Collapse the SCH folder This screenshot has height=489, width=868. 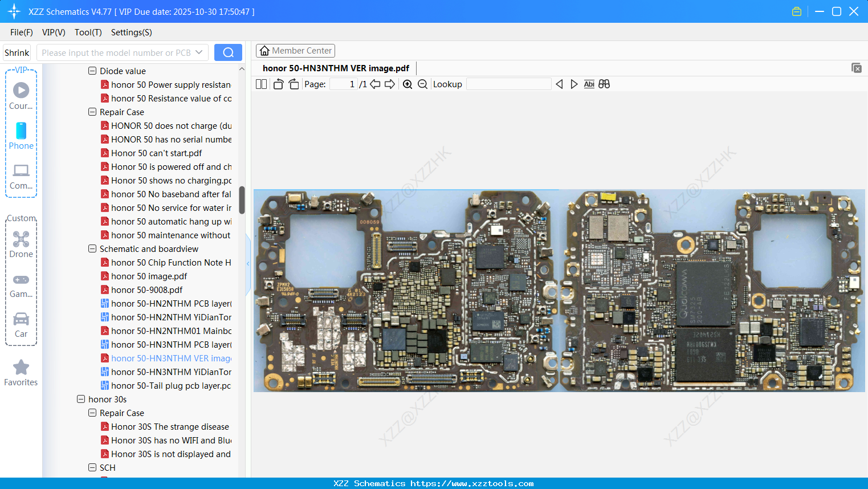[92, 468]
